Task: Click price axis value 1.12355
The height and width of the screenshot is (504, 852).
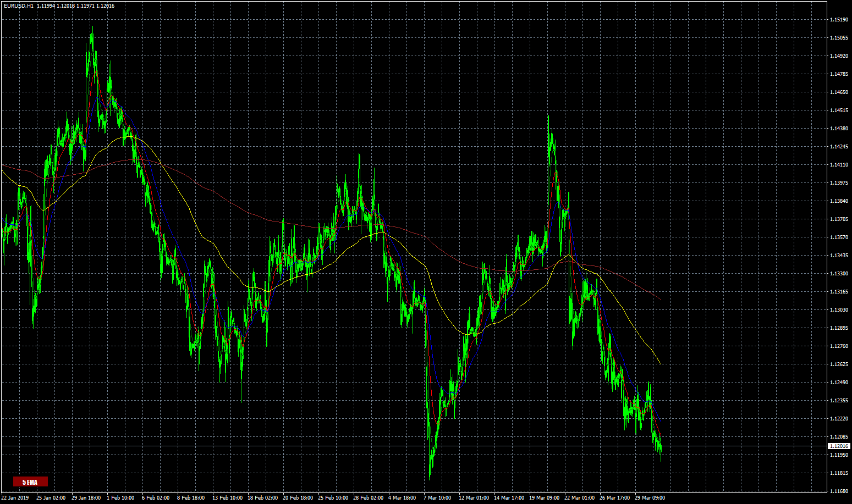Action: [x=838, y=401]
